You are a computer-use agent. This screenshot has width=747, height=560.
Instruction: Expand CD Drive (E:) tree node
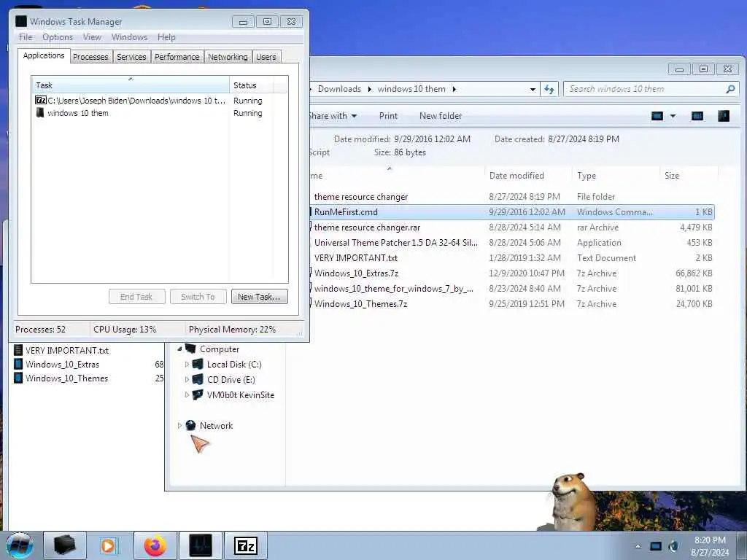[187, 379]
